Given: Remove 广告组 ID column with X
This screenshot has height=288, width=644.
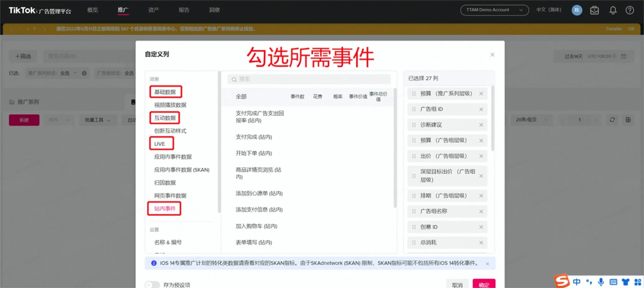Looking at the screenshot, I should [x=481, y=109].
